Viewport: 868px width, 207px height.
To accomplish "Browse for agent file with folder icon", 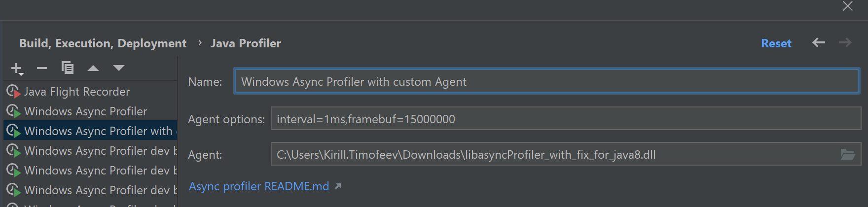I will tap(848, 155).
